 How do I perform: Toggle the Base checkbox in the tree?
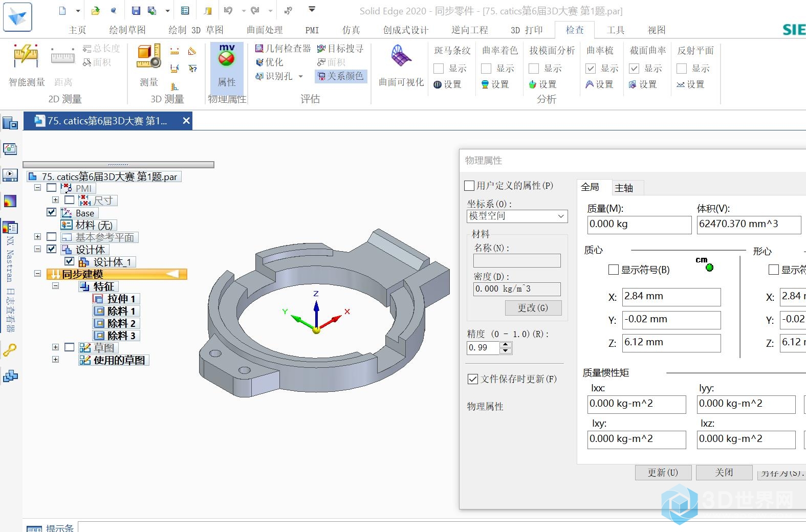(51, 212)
